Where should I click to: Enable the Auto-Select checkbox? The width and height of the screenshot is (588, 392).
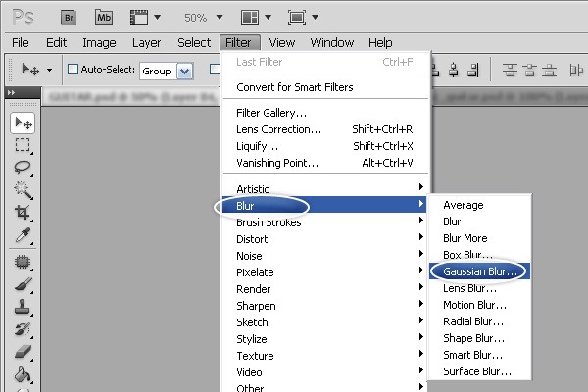(x=73, y=69)
